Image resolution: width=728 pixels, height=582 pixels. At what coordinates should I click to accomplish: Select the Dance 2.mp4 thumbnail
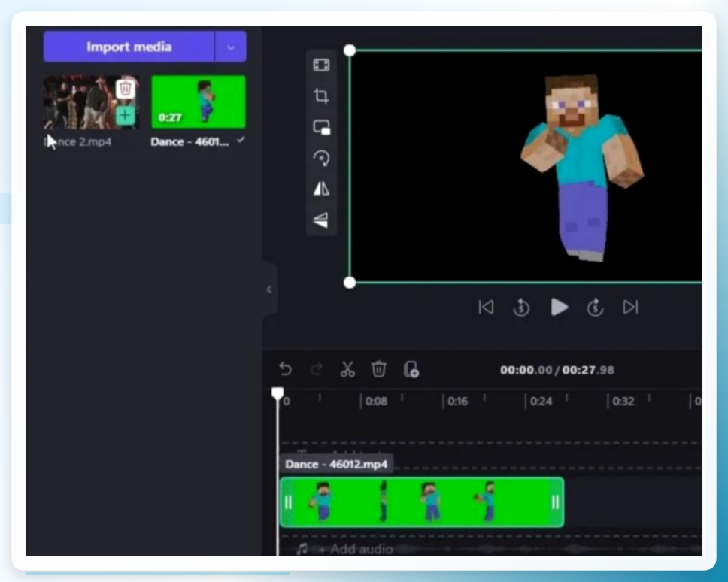tap(92, 102)
